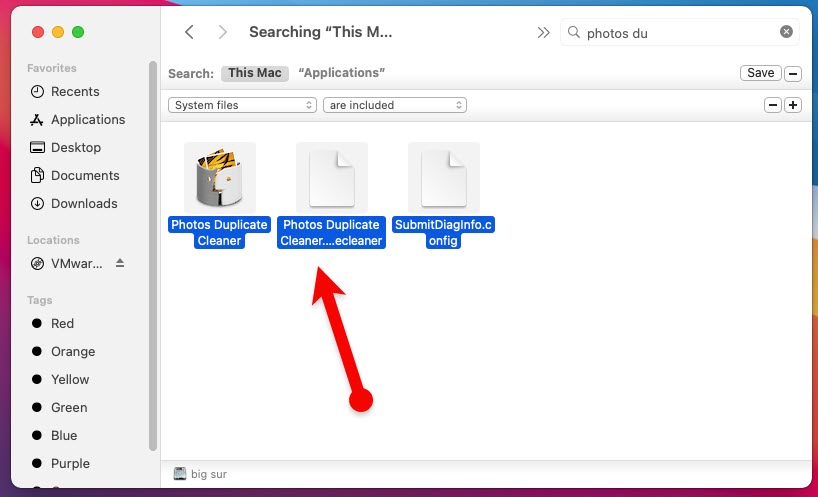The image size is (818, 497).
Task: Open Applications folder in sidebar
Action: (x=87, y=119)
